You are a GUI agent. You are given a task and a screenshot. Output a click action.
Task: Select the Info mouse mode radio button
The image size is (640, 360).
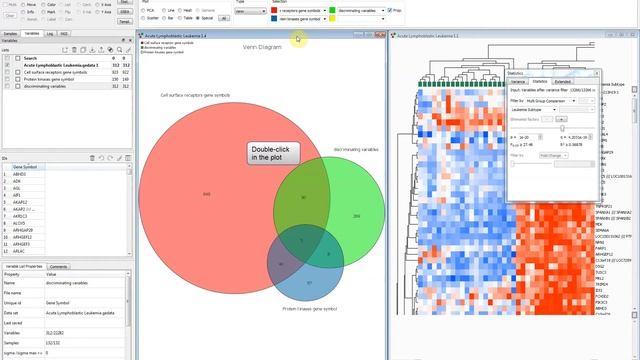[23, 12]
